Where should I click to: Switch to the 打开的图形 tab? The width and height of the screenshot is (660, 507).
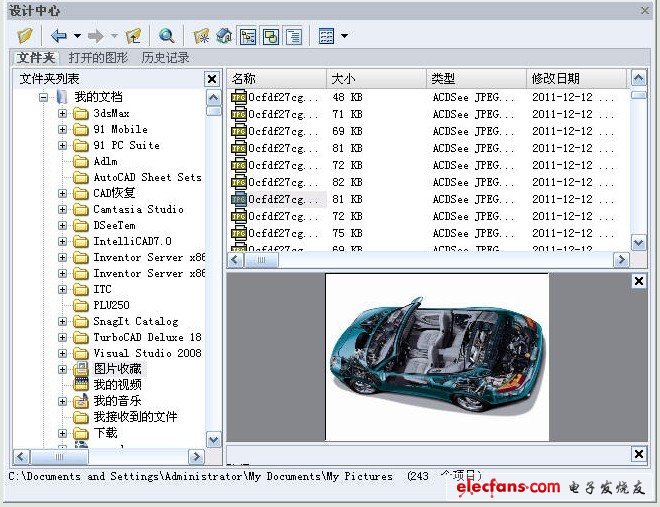click(98, 58)
